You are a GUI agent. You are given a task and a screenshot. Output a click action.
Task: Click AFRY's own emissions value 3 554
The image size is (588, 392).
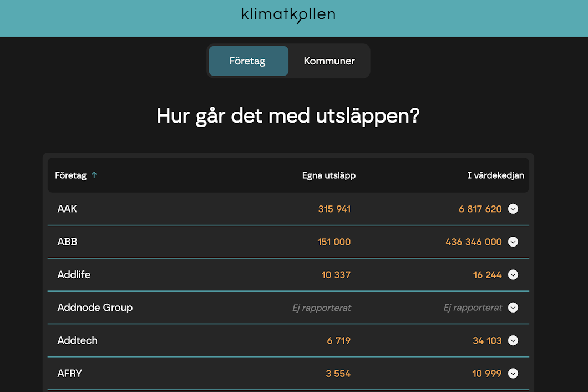338,374
